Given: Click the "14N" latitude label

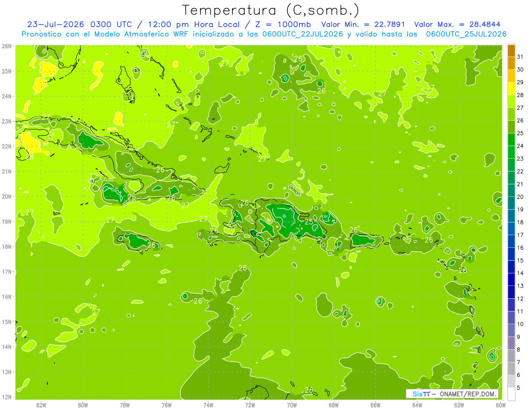Looking at the screenshot, I should pos(7,347).
